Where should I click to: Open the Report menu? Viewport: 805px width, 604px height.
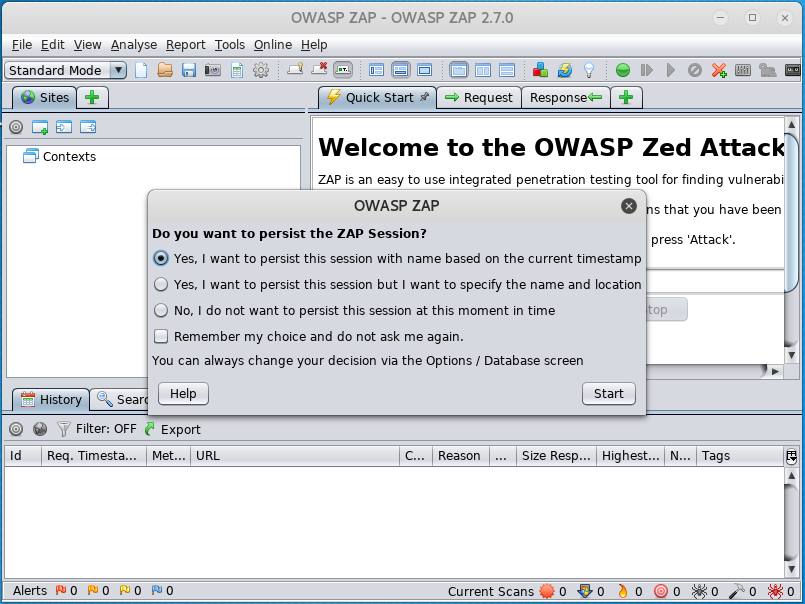click(x=185, y=45)
